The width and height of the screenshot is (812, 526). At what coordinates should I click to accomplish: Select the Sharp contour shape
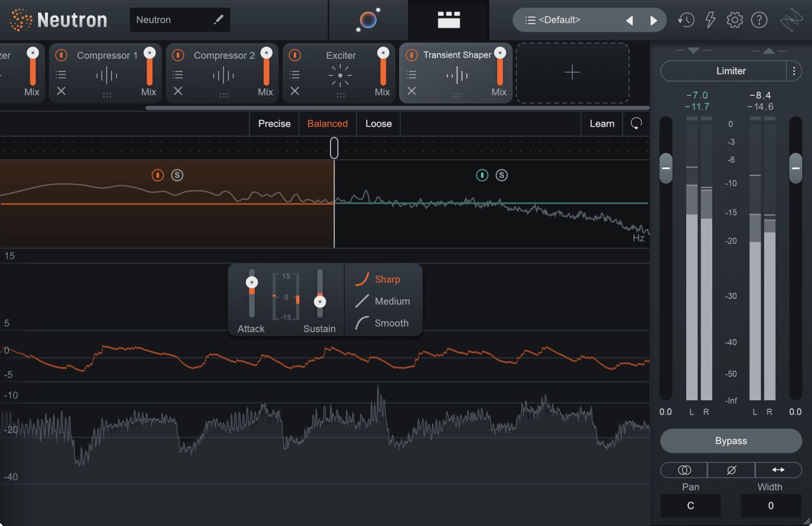pos(378,279)
